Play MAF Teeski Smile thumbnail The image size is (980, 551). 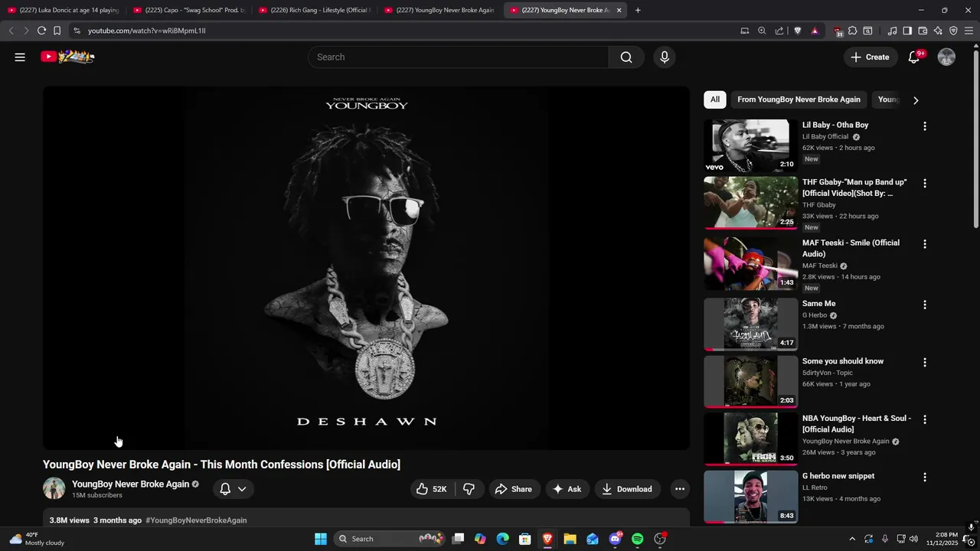(x=750, y=263)
